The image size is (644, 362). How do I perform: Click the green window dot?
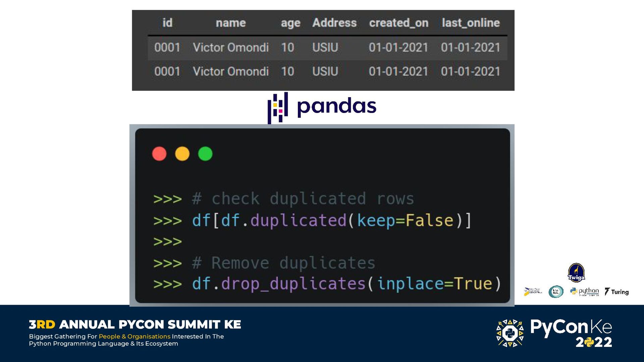[x=205, y=154]
